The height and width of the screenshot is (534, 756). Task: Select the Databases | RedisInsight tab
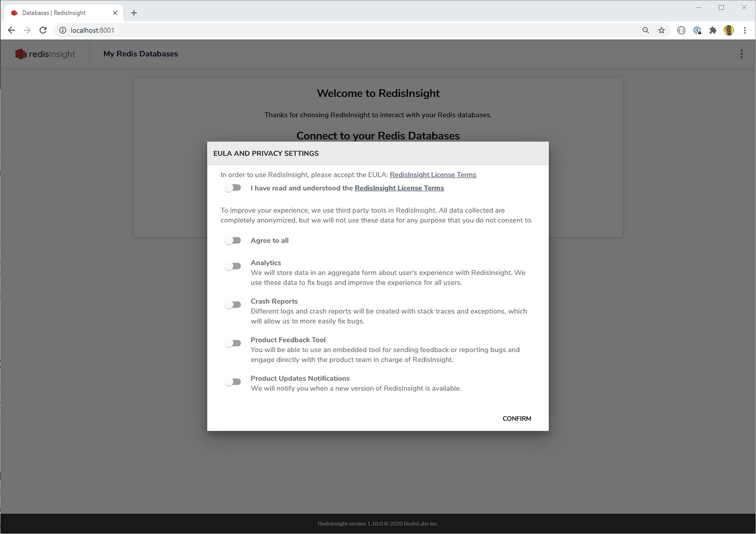click(63, 13)
